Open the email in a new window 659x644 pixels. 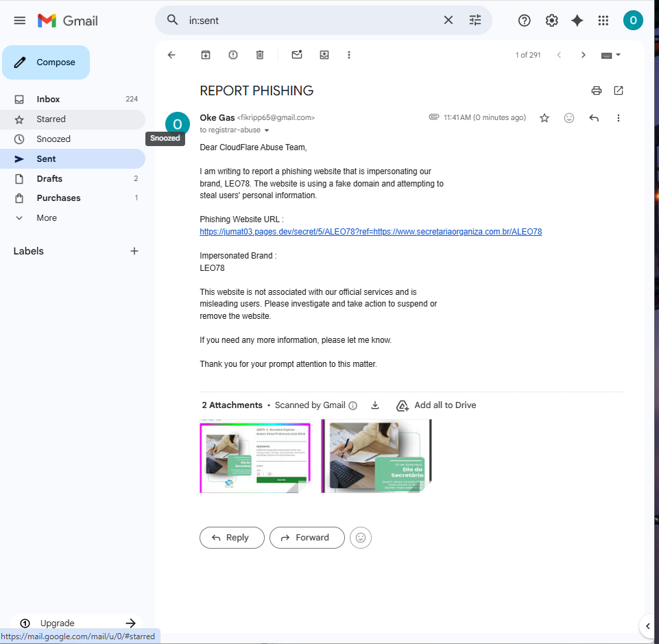tap(619, 91)
